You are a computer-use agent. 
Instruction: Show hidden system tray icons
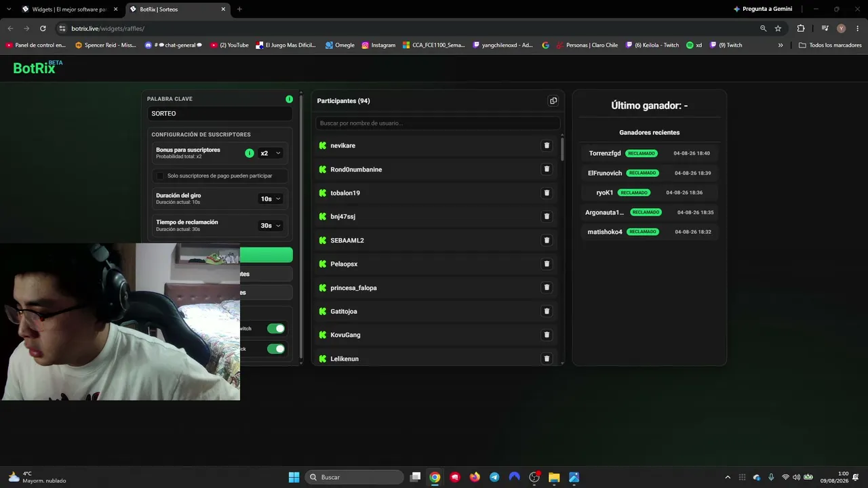(x=728, y=477)
